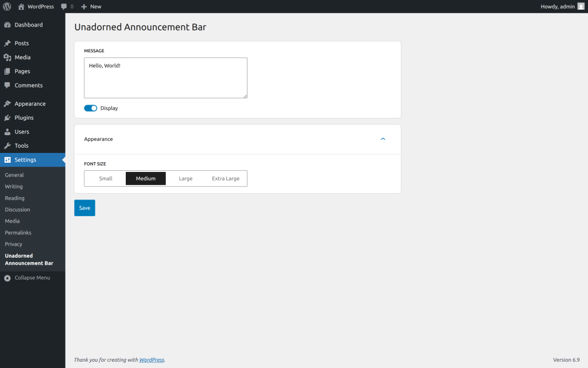The image size is (588, 368).
Task: Click the Plugins plug icon
Action: (x=7, y=118)
